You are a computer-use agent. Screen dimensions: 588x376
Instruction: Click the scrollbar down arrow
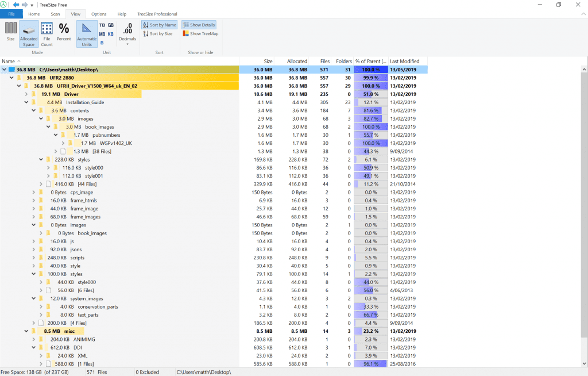click(x=584, y=363)
